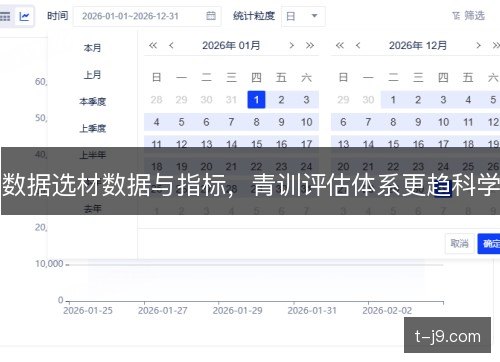Select December 7 in right calendar
The height and width of the screenshot is (362, 500).
pyautogui.click(x=368, y=122)
